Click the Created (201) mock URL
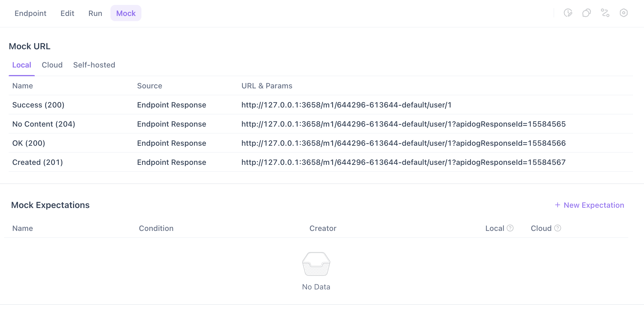This screenshot has height=310, width=644. click(403, 162)
